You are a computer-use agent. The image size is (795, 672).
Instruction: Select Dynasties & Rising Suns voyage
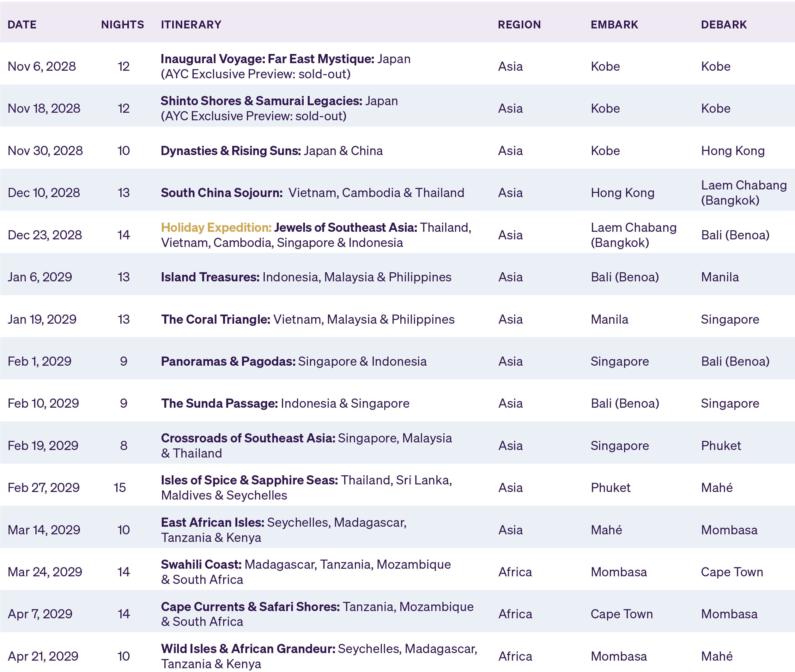231,151
